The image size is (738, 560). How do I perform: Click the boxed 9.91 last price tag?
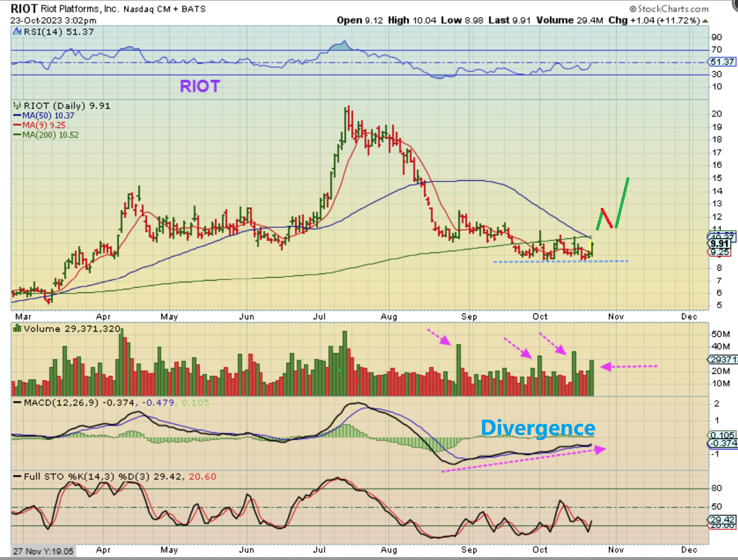click(720, 244)
